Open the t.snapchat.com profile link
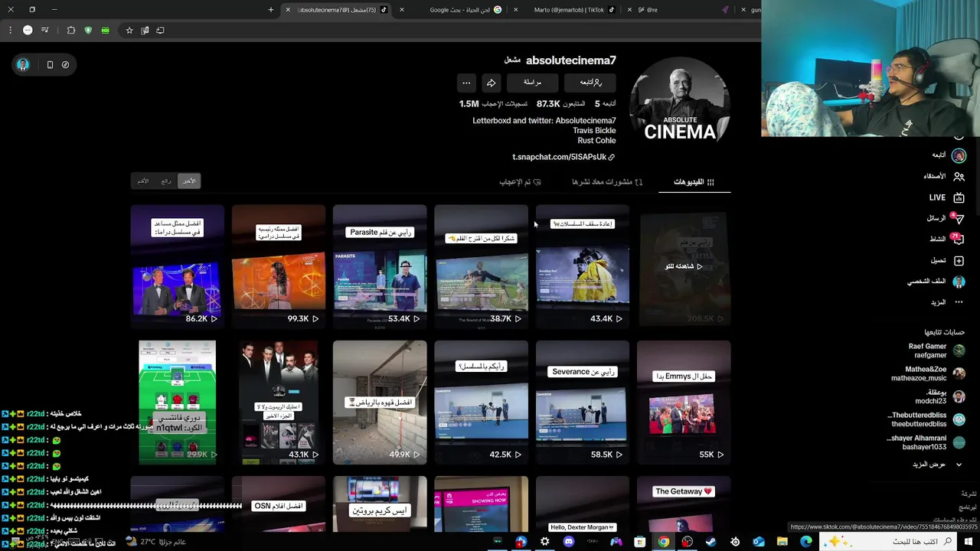Viewport: 980px width, 551px height. click(563, 157)
